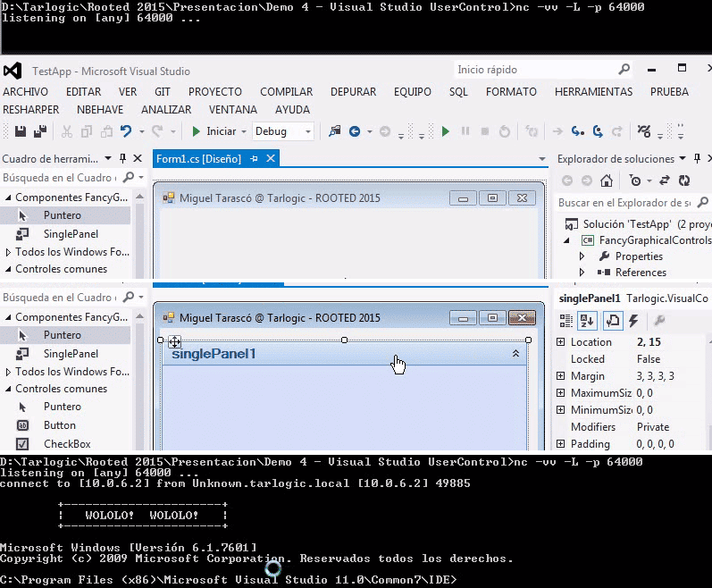Click the Paste clipboard icon
The height and width of the screenshot is (588, 712).
click(106, 131)
